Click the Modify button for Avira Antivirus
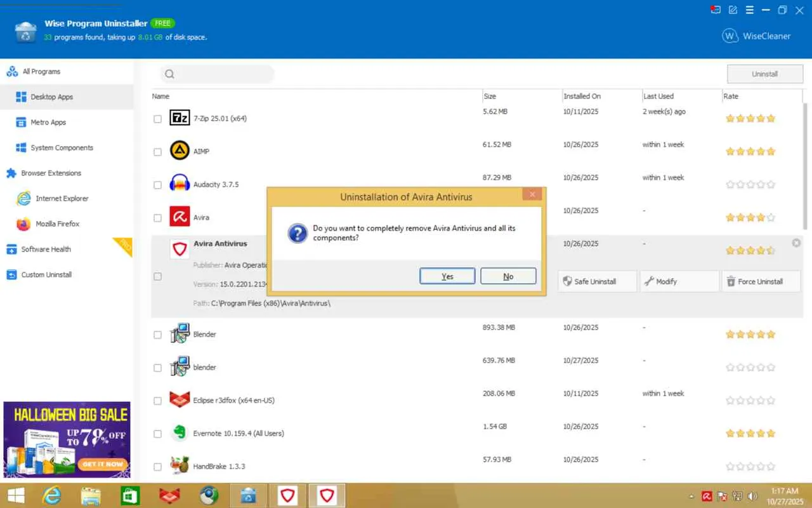 [x=679, y=281]
